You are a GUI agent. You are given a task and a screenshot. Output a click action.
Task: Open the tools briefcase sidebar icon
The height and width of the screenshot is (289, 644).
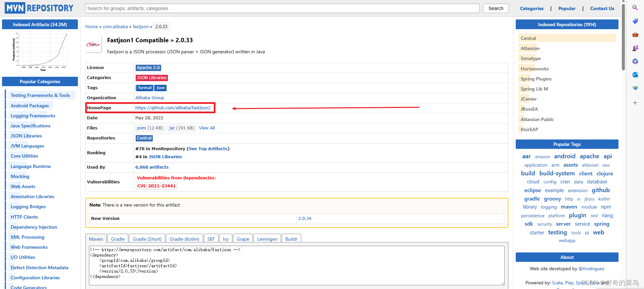[x=635, y=35]
